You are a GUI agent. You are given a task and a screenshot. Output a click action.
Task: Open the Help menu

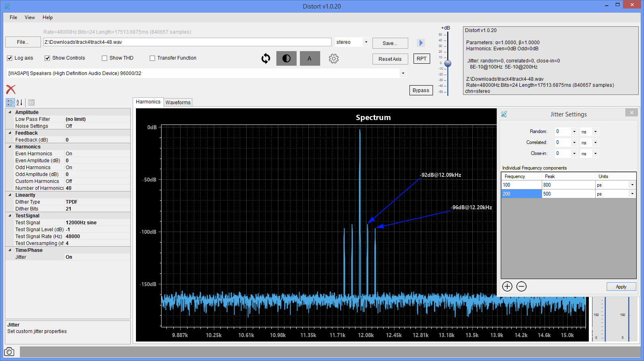pyautogui.click(x=47, y=17)
